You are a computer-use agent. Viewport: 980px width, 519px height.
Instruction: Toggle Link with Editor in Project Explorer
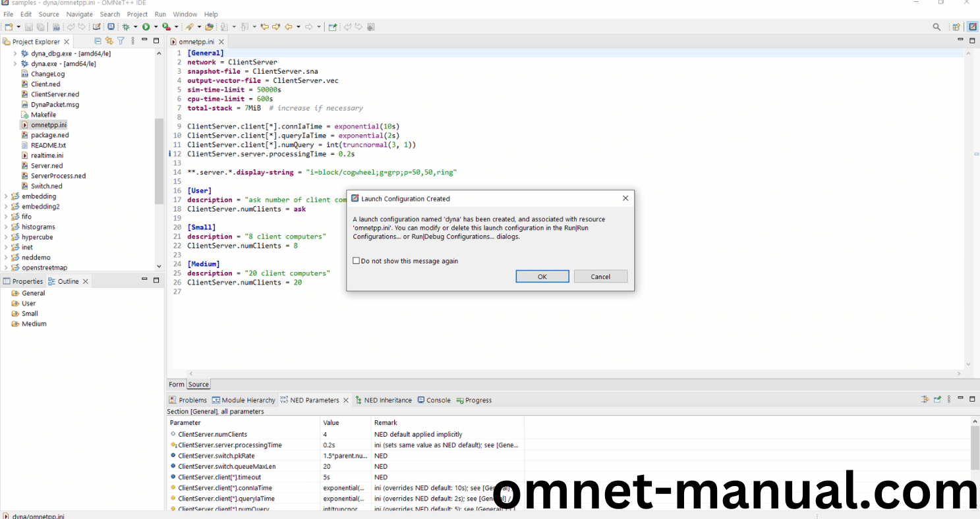pos(109,41)
